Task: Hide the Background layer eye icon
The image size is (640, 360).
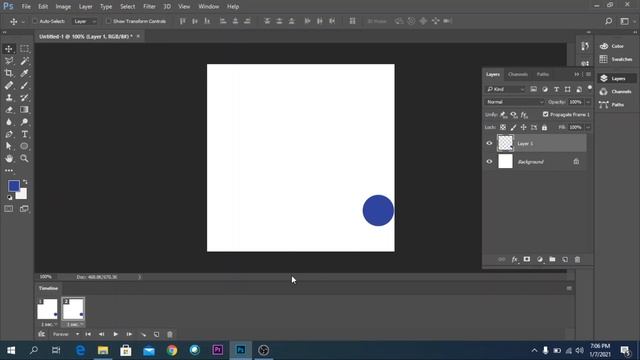Action: (x=489, y=162)
